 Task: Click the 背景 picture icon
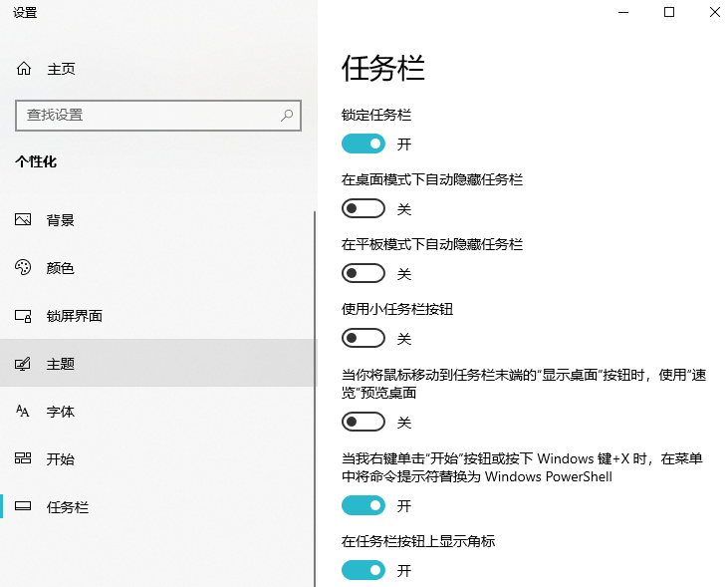(24, 220)
